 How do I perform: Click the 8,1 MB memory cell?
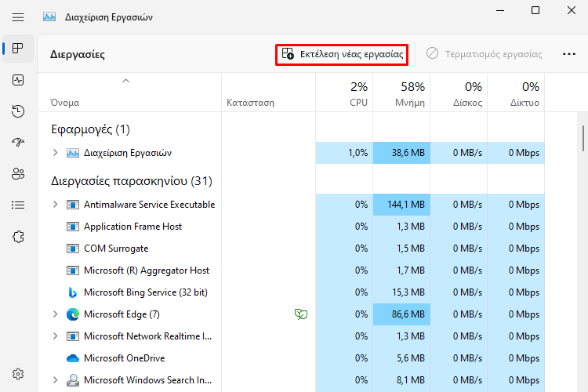401,380
